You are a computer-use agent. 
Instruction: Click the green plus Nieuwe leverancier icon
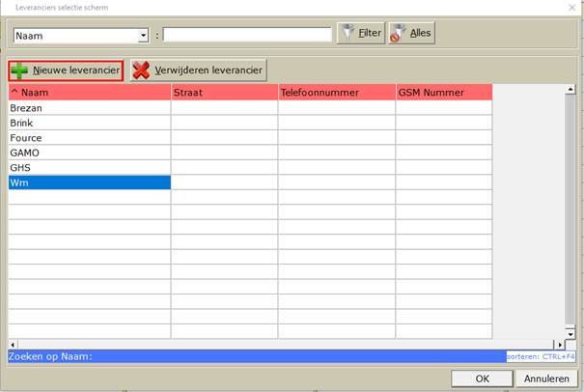point(19,70)
